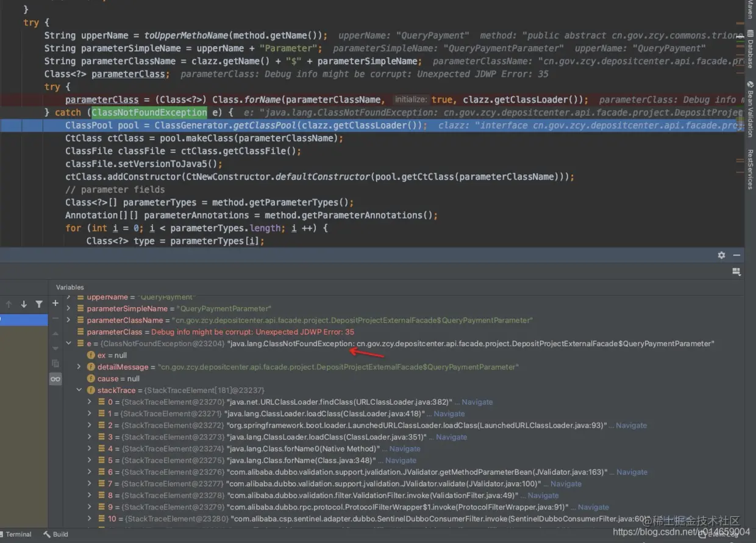Click the variable icon beside parameterSimpleName
Viewport: 756px width, 543px height.
click(80, 309)
